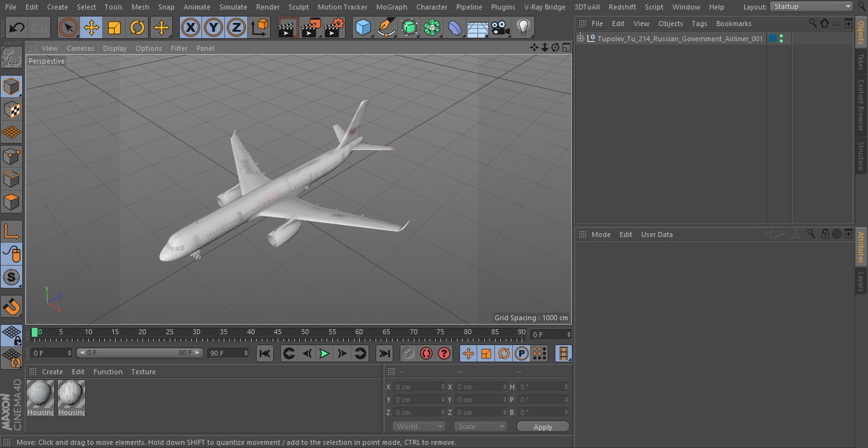Click the Undo arrow icon

click(x=17, y=27)
